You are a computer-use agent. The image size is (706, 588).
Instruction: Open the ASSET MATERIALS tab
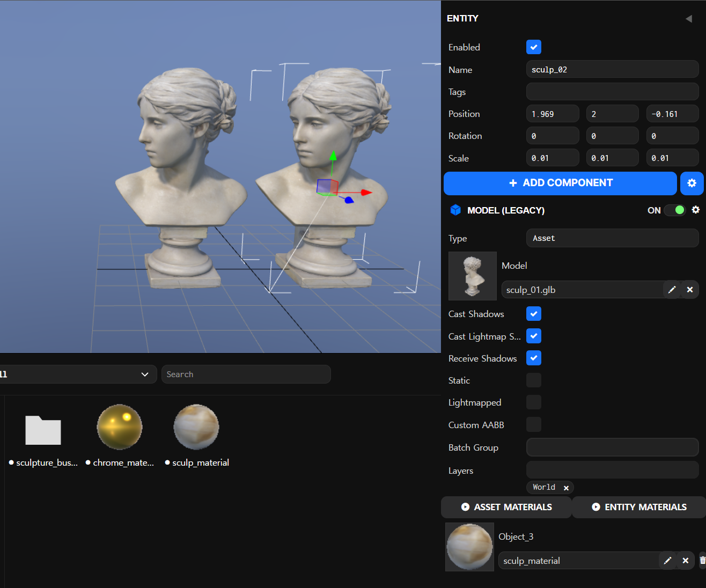(506, 507)
